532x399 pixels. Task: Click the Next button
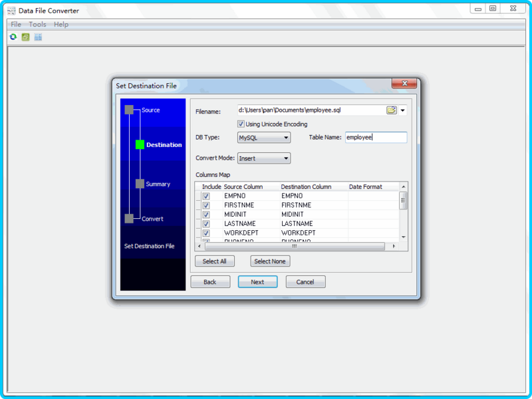click(257, 281)
